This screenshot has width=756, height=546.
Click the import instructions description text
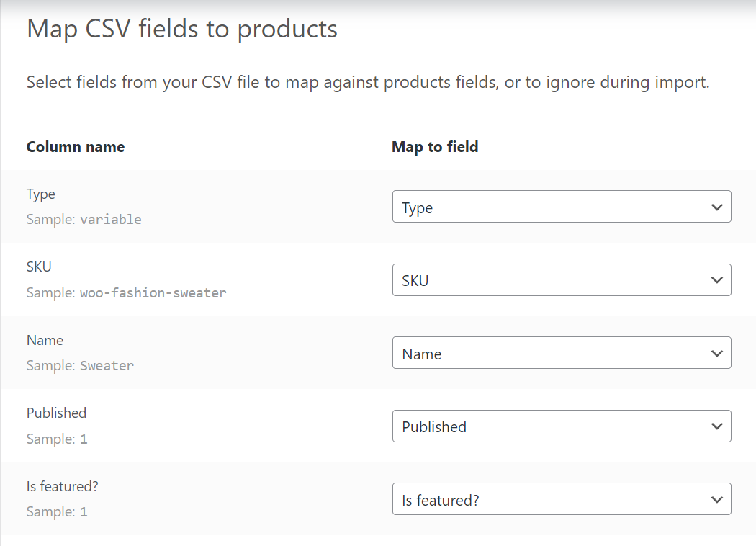[368, 83]
